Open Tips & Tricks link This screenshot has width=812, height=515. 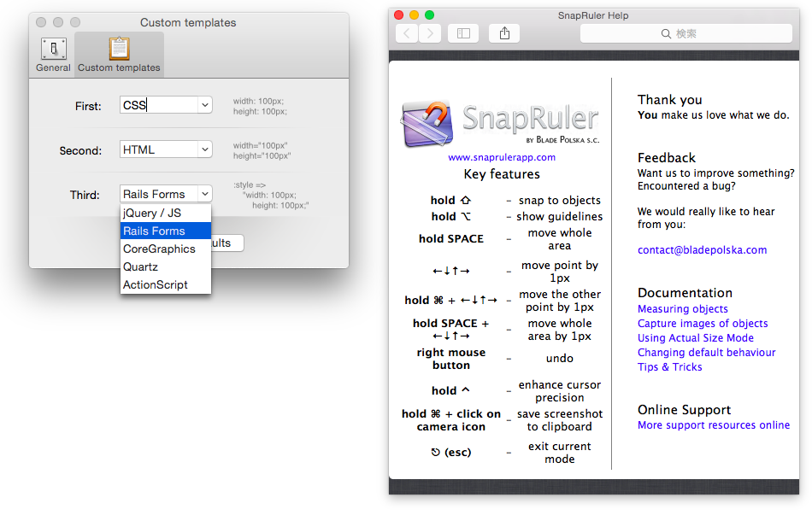point(669,367)
